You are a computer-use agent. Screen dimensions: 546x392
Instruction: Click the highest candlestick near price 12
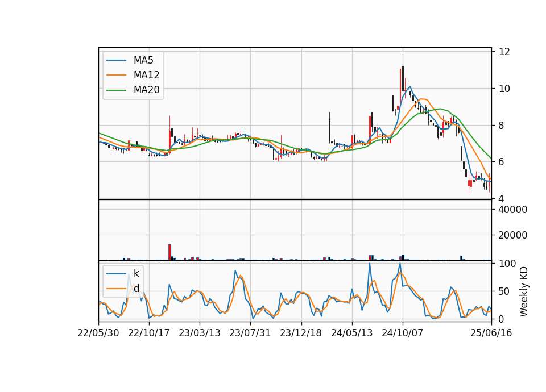point(403,74)
